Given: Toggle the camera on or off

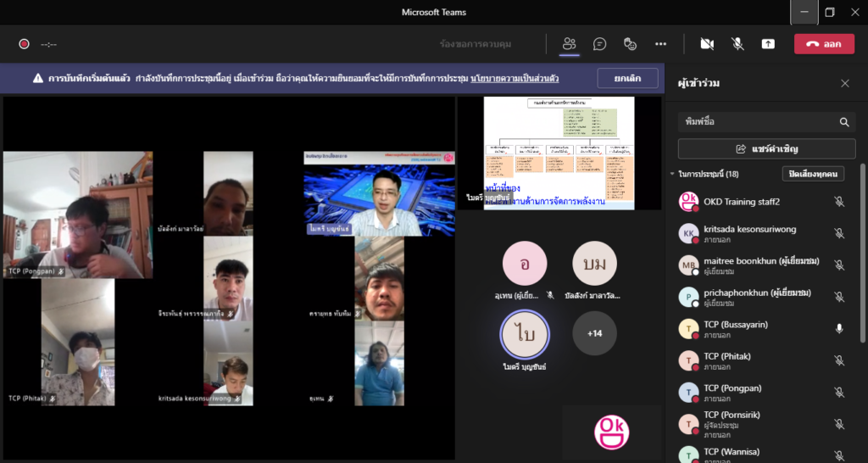Looking at the screenshot, I should (x=707, y=44).
